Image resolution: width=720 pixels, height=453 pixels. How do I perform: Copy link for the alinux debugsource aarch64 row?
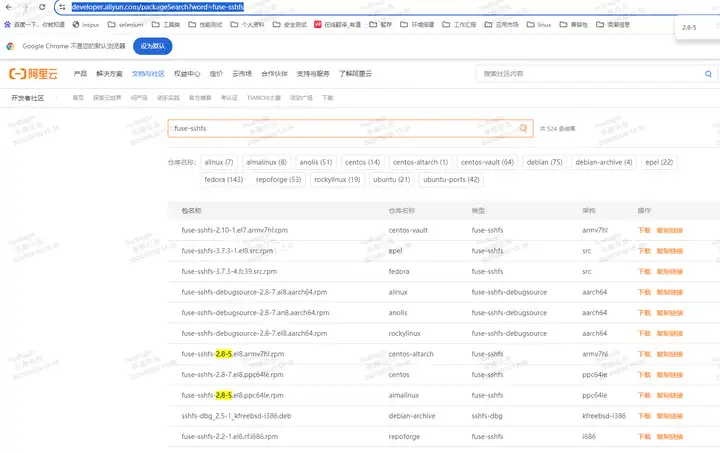pyautogui.click(x=669, y=292)
